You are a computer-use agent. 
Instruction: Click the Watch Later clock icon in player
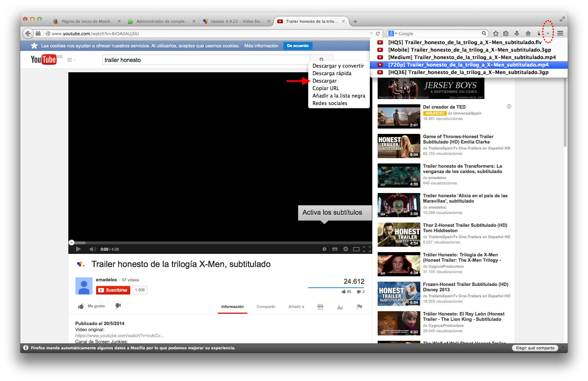[324, 249]
